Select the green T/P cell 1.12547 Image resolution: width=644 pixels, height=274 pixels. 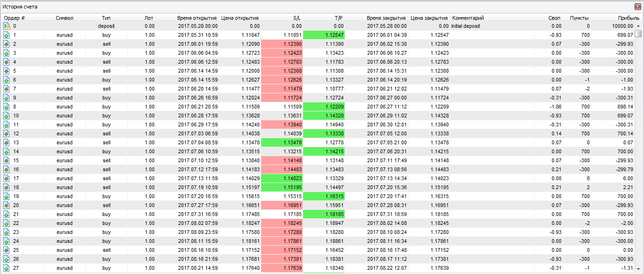pyautogui.click(x=324, y=35)
